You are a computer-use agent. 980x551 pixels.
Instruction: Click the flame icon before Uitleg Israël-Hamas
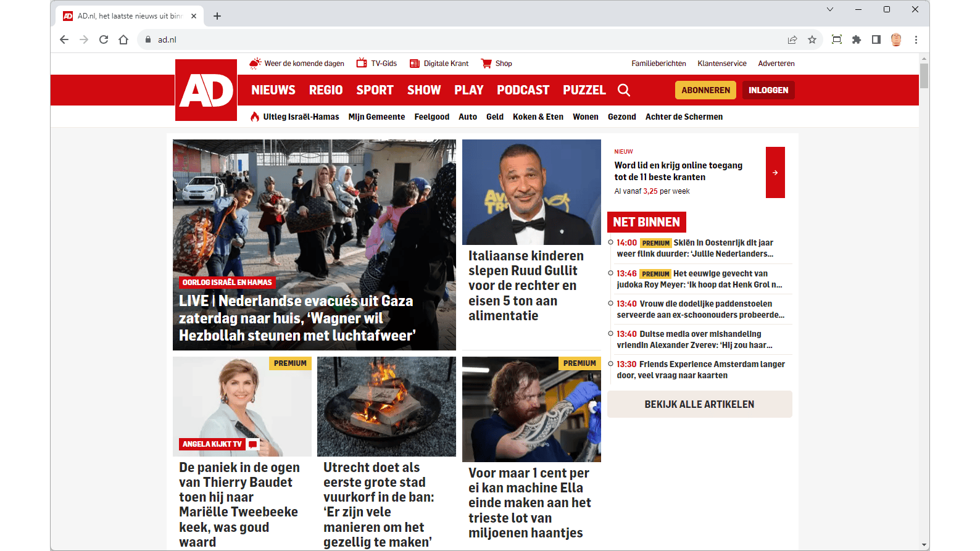(255, 117)
